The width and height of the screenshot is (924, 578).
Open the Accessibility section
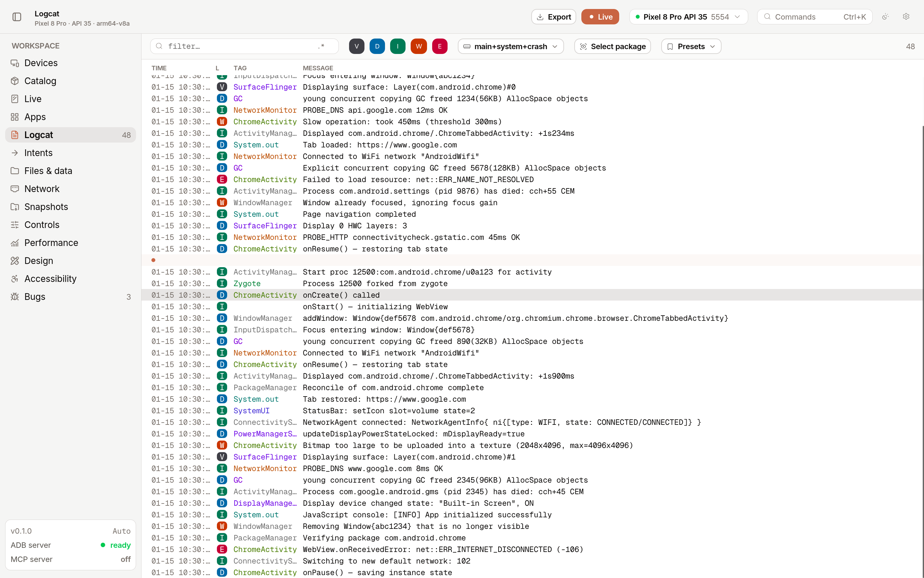(71, 278)
